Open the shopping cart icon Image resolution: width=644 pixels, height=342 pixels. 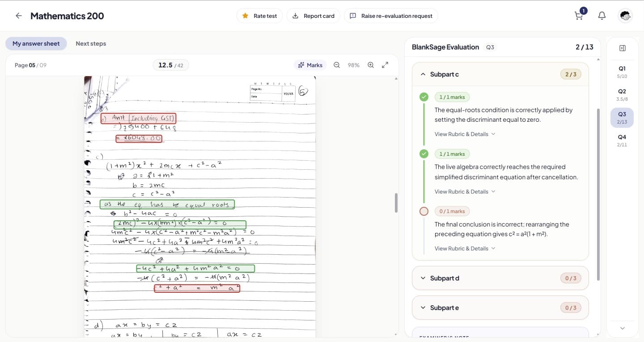[x=579, y=16]
